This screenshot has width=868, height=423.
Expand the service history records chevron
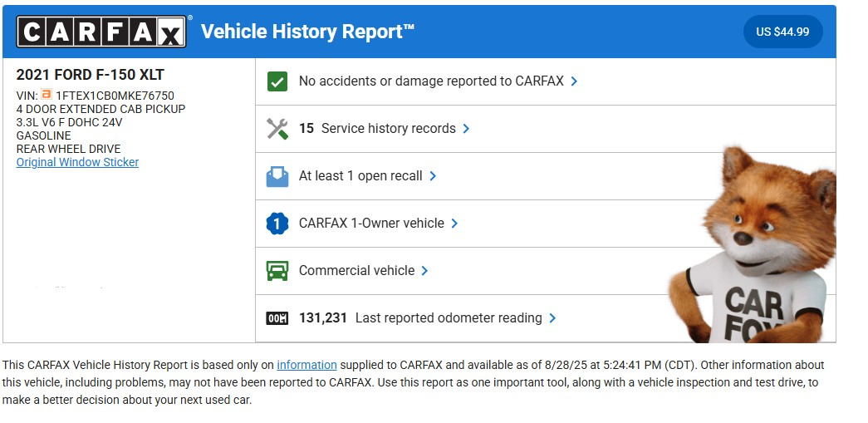466,129
